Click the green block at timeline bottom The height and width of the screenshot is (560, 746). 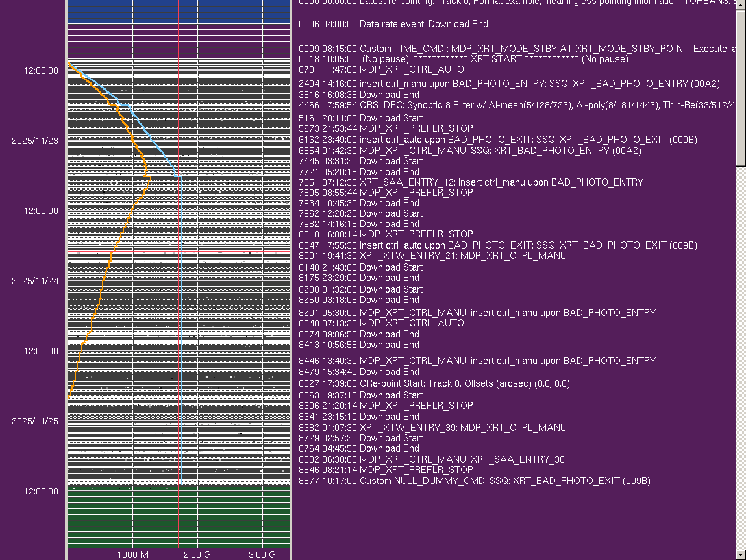coord(179,516)
